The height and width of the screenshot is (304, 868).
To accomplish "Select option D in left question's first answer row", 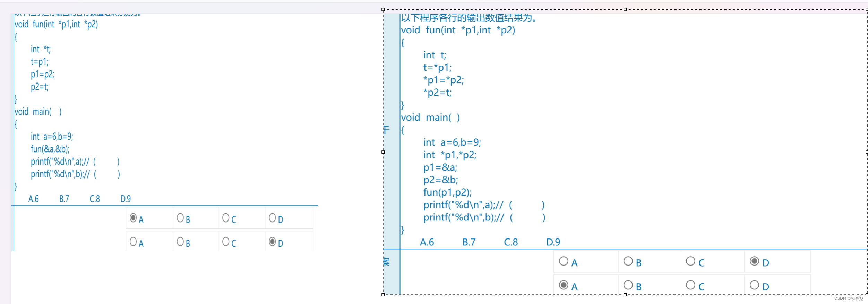I will coord(272,218).
